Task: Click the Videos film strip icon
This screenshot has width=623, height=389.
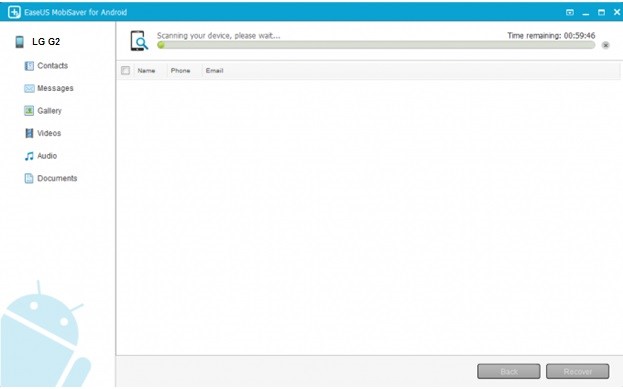Action: tap(29, 133)
